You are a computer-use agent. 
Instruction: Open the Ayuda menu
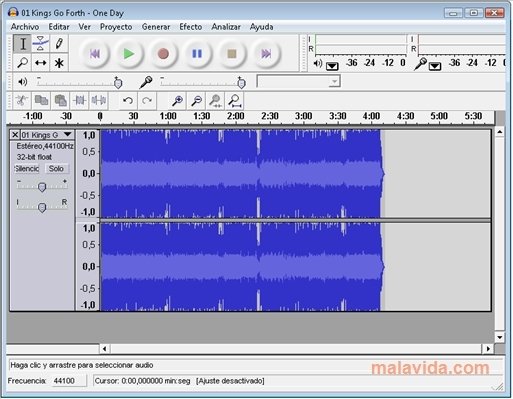[261, 27]
